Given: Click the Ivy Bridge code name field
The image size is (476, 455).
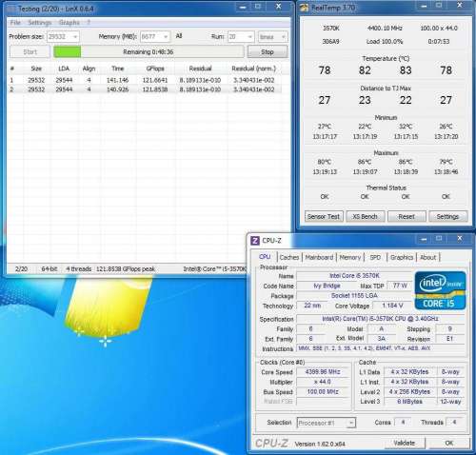Looking at the screenshot, I should pyautogui.click(x=327, y=286).
